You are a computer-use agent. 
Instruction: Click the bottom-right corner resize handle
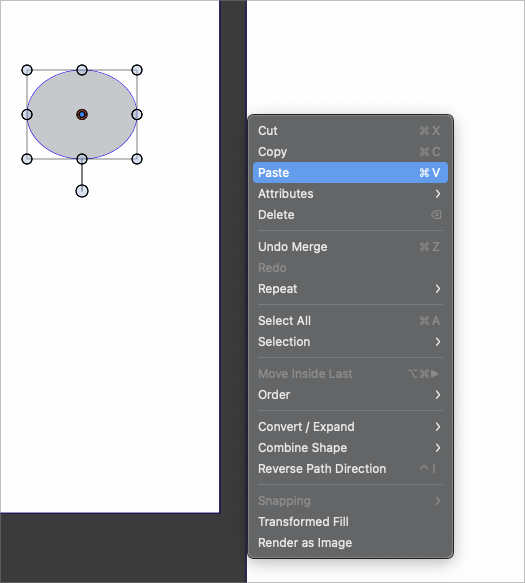coord(137,159)
